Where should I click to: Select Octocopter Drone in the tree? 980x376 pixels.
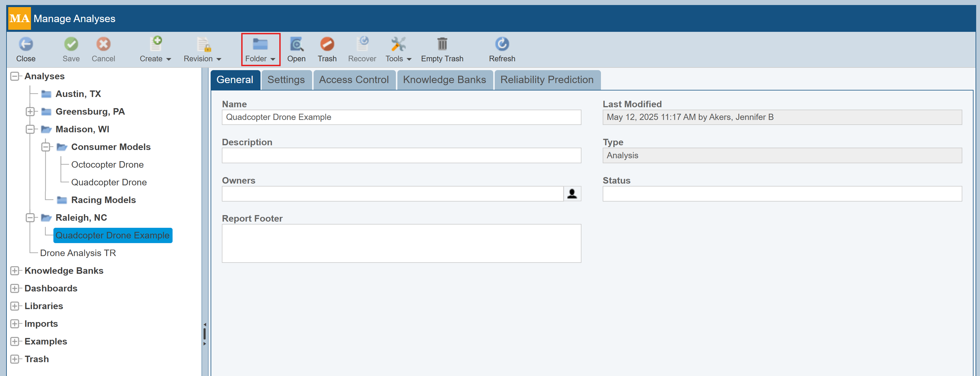tap(107, 165)
